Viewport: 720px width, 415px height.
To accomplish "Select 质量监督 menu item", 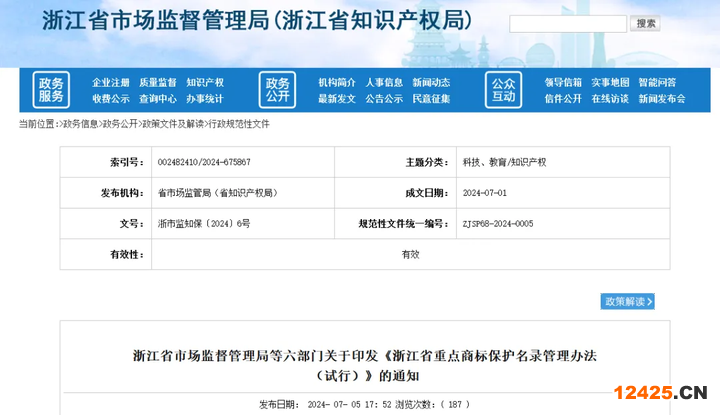I will pos(158,82).
